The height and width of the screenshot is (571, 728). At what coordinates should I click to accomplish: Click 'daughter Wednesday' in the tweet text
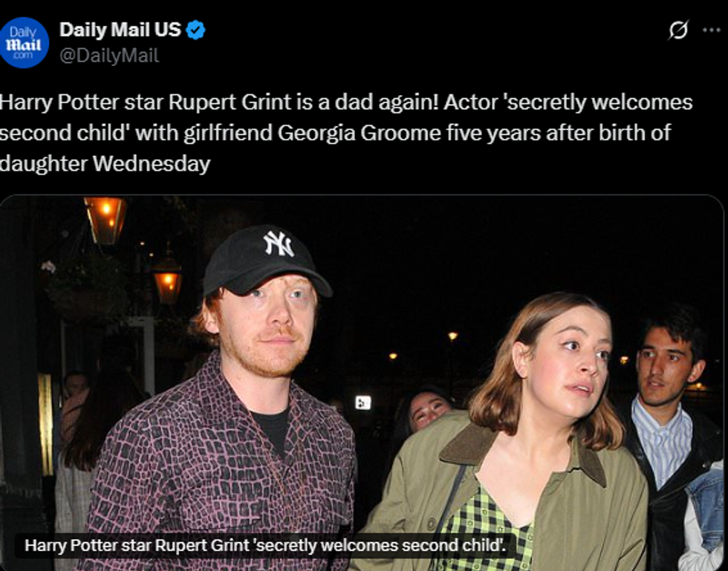tap(105, 163)
